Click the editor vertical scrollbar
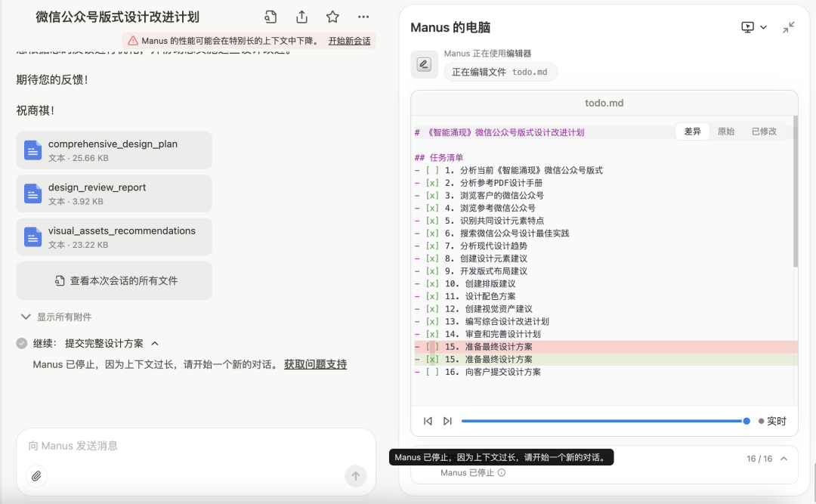The height and width of the screenshot is (504, 816). click(x=795, y=192)
